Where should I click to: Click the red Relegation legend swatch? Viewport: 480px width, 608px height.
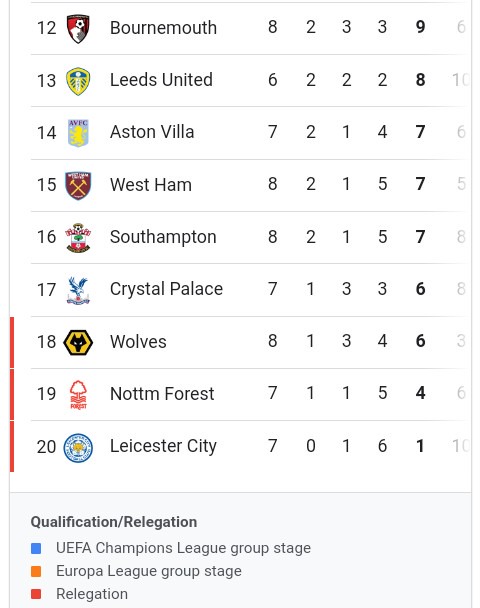click(x=36, y=594)
